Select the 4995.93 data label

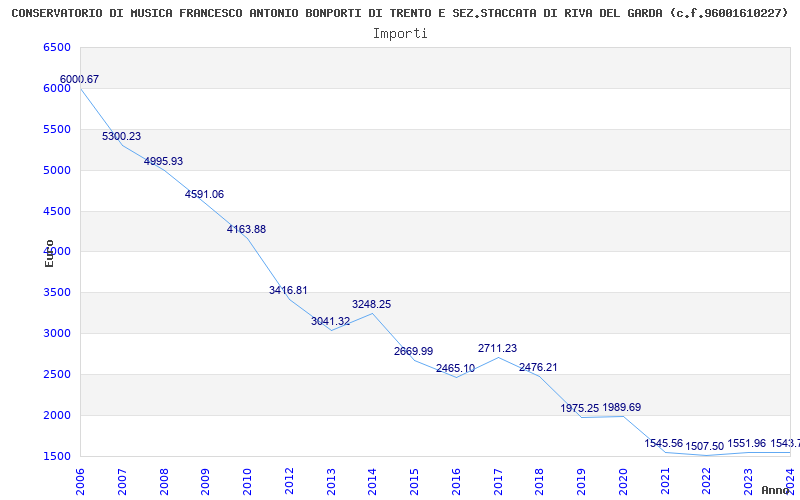163,162
